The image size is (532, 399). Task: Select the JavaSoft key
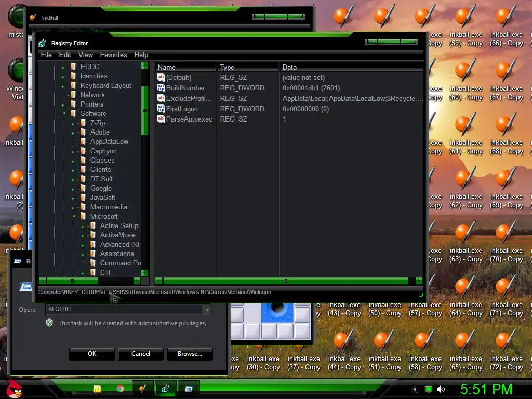(102, 197)
